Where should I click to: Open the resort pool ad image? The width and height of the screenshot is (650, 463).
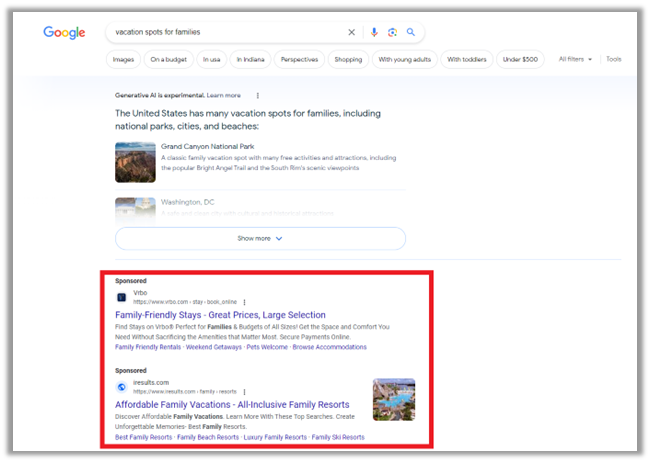[394, 400]
